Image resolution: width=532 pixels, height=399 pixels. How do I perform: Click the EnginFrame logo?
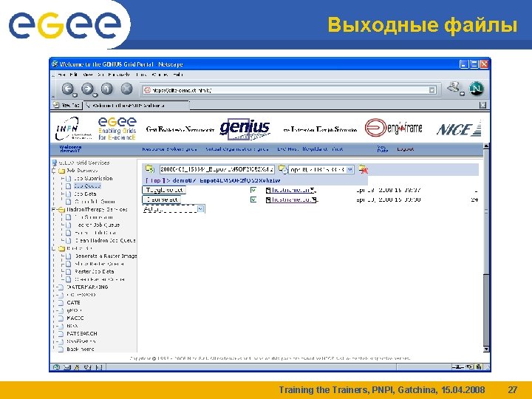394,128
